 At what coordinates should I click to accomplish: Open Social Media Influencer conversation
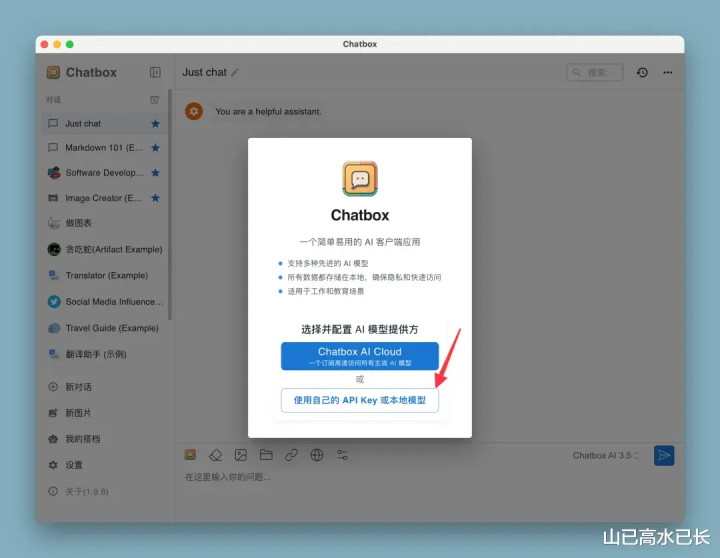tap(104, 302)
